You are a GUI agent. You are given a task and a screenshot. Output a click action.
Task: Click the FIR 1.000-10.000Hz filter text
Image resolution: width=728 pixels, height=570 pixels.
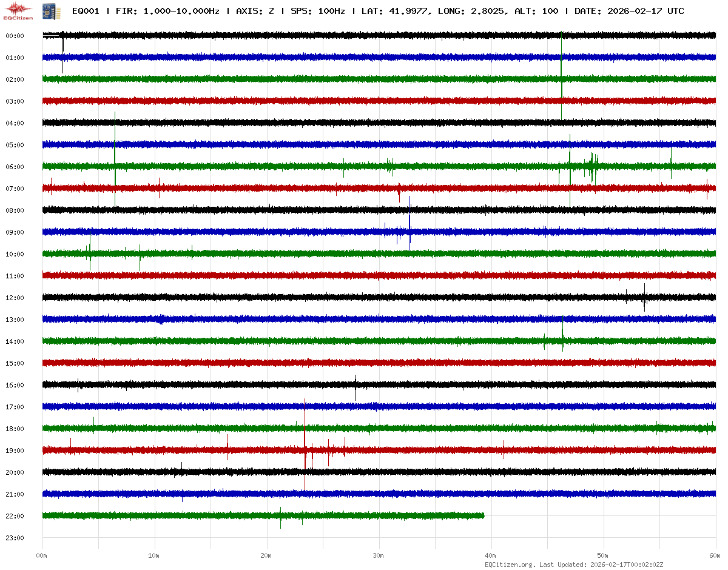point(167,12)
